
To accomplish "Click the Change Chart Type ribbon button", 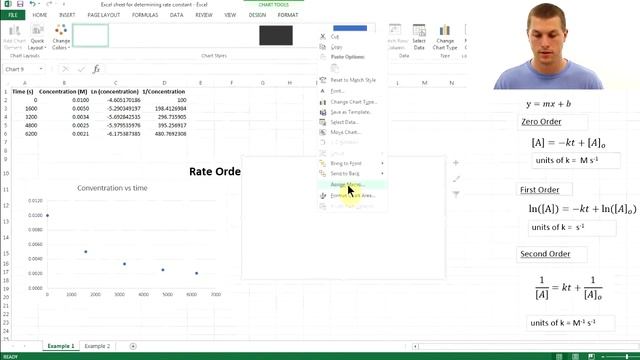I will click(x=445, y=37).
